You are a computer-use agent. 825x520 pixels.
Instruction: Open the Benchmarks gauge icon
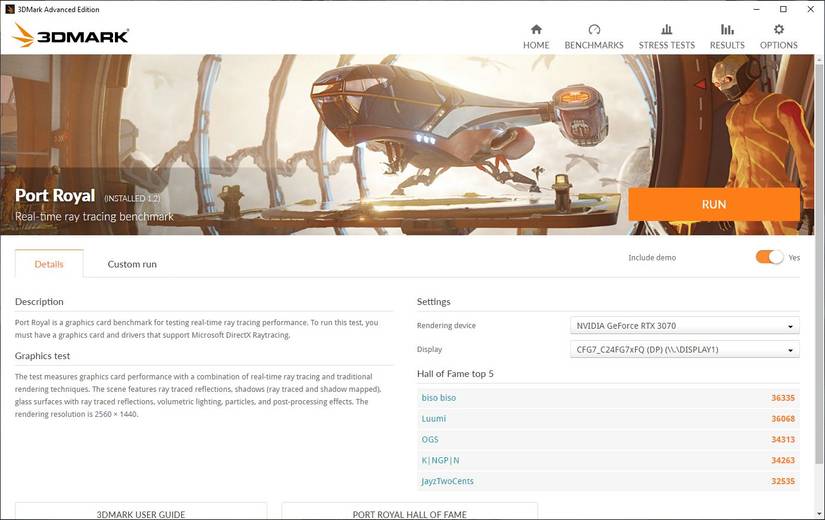594,29
